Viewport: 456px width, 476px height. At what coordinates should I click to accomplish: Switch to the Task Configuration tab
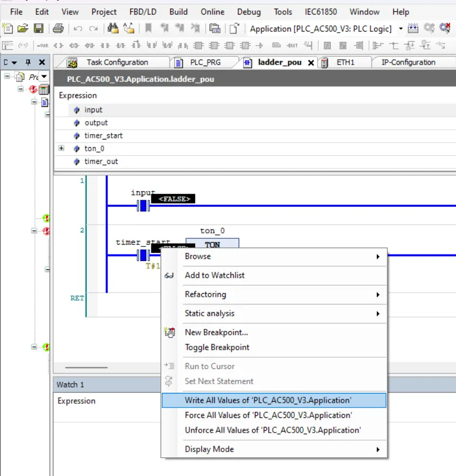117,62
